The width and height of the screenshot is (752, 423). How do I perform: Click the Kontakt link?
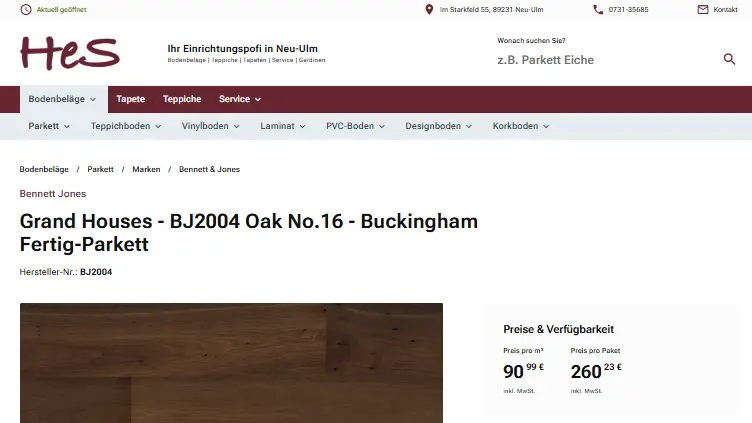[x=725, y=10]
